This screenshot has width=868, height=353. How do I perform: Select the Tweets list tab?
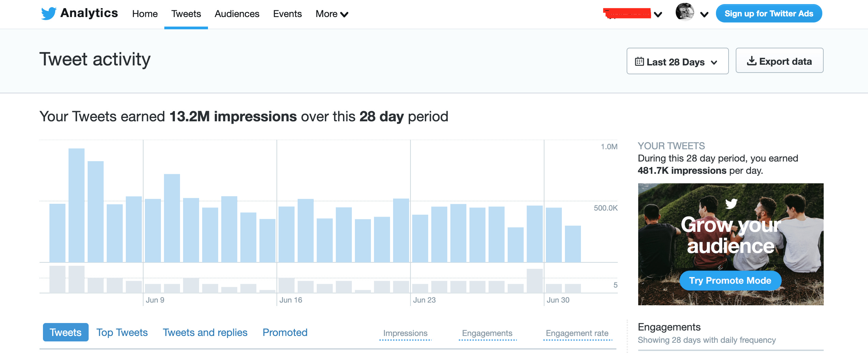click(x=65, y=332)
